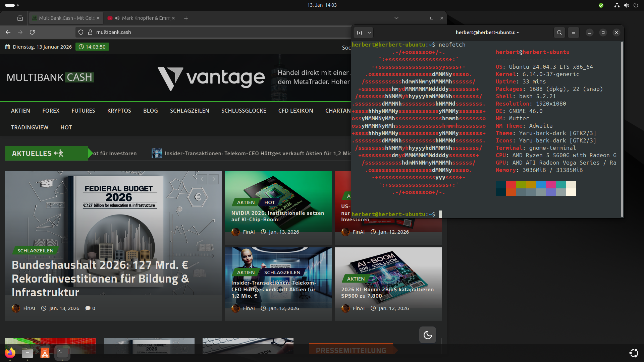This screenshot has width=644, height=362.
Task: Open the terminal hamburger menu
Action: click(x=574, y=33)
